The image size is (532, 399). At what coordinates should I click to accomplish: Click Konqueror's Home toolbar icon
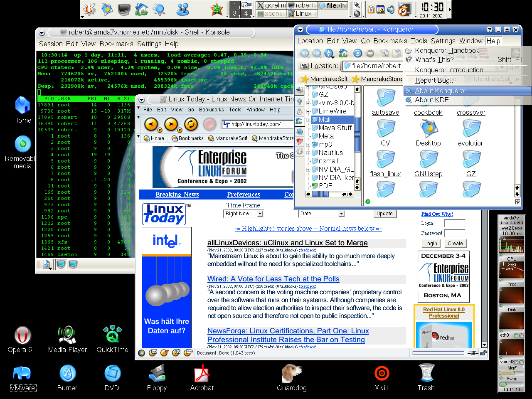click(x=343, y=53)
